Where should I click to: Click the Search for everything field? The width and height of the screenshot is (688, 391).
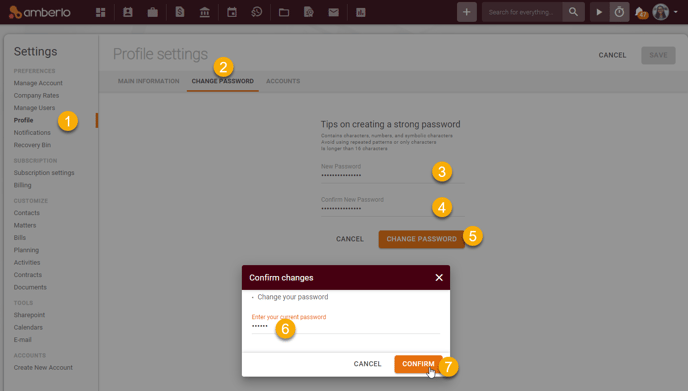[522, 12]
